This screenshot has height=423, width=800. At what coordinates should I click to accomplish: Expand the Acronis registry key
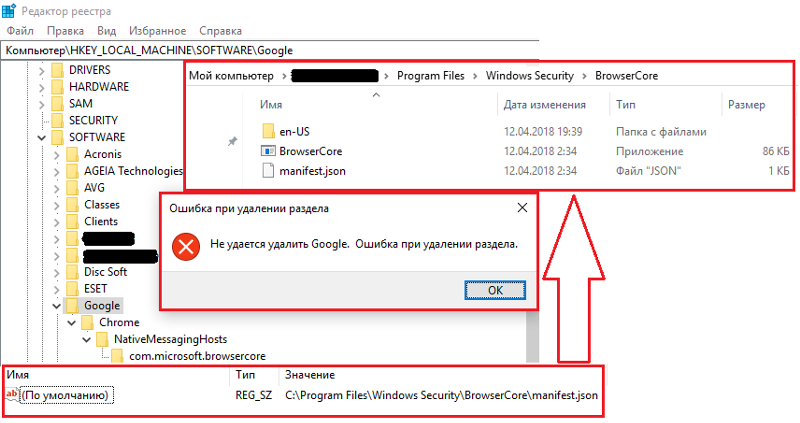[x=57, y=155]
